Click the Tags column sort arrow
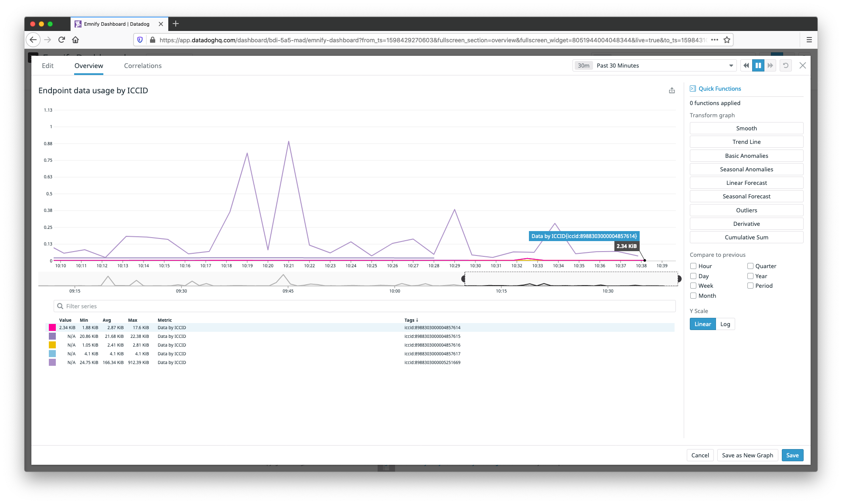The width and height of the screenshot is (842, 504). (417, 320)
